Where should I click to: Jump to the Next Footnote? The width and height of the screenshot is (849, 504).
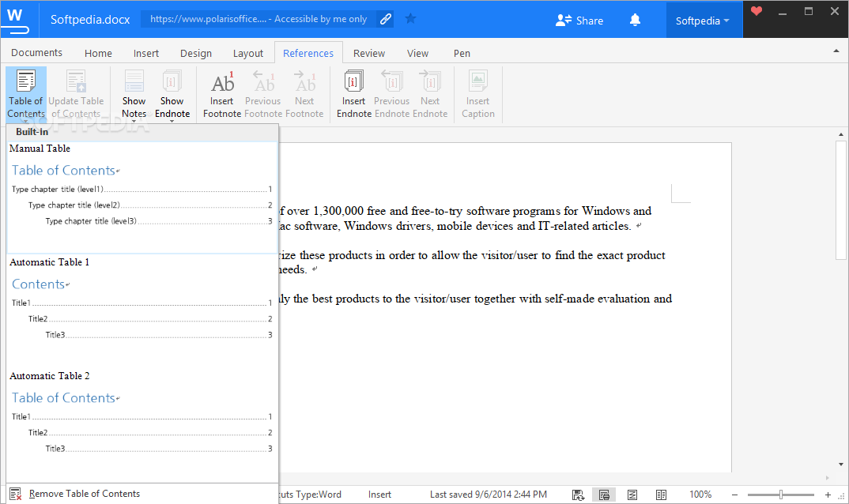click(x=304, y=93)
